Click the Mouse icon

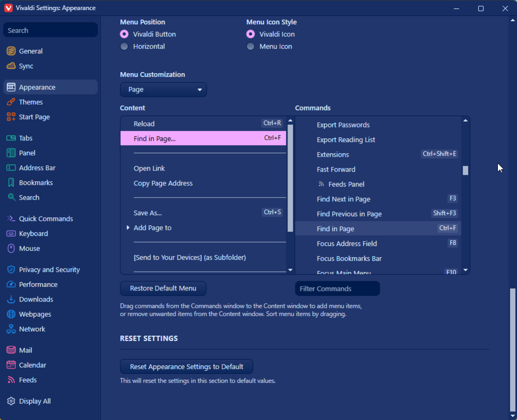click(11, 248)
